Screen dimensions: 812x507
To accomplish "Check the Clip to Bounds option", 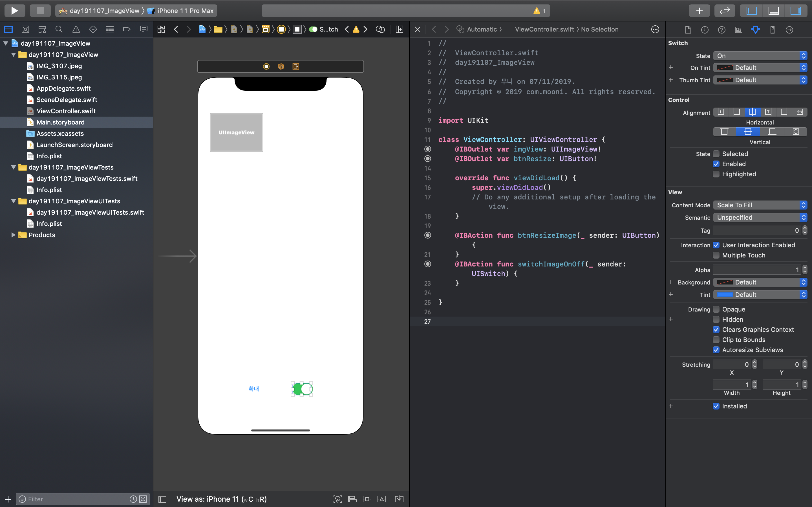I will coord(716,340).
